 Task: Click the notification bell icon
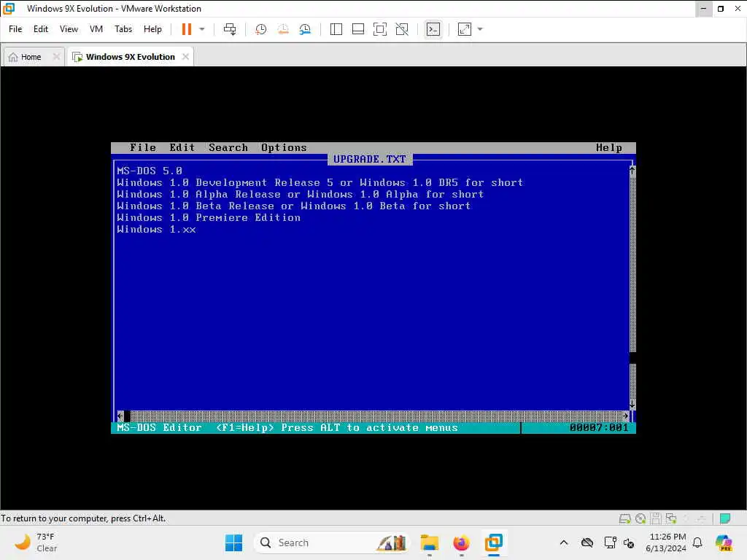(x=697, y=542)
